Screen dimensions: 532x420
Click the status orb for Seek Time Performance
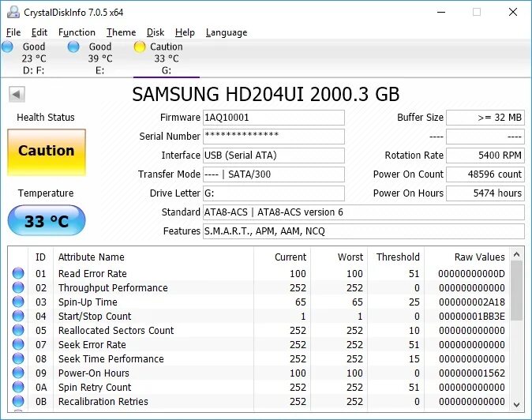tap(18, 358)
